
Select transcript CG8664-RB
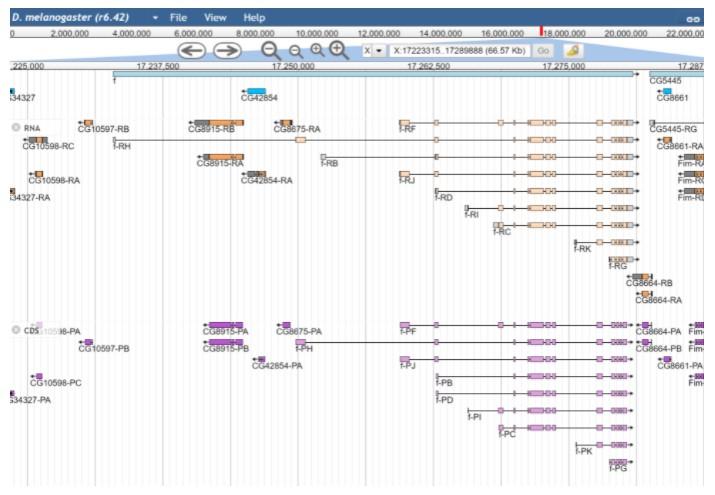642,277
